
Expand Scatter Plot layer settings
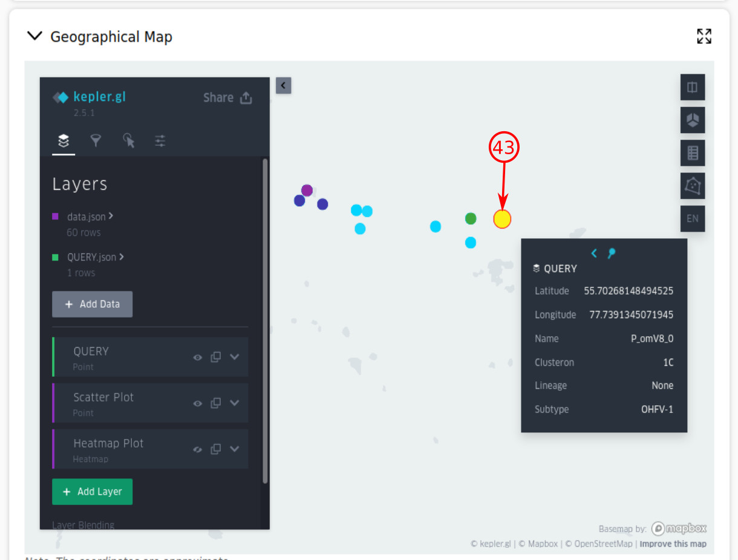point(235,403)
